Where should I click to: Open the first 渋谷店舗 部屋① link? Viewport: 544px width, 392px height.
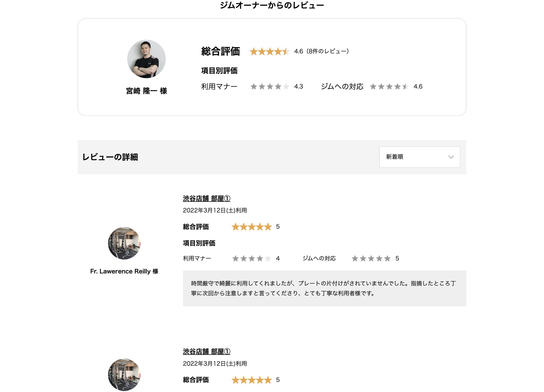207,199
